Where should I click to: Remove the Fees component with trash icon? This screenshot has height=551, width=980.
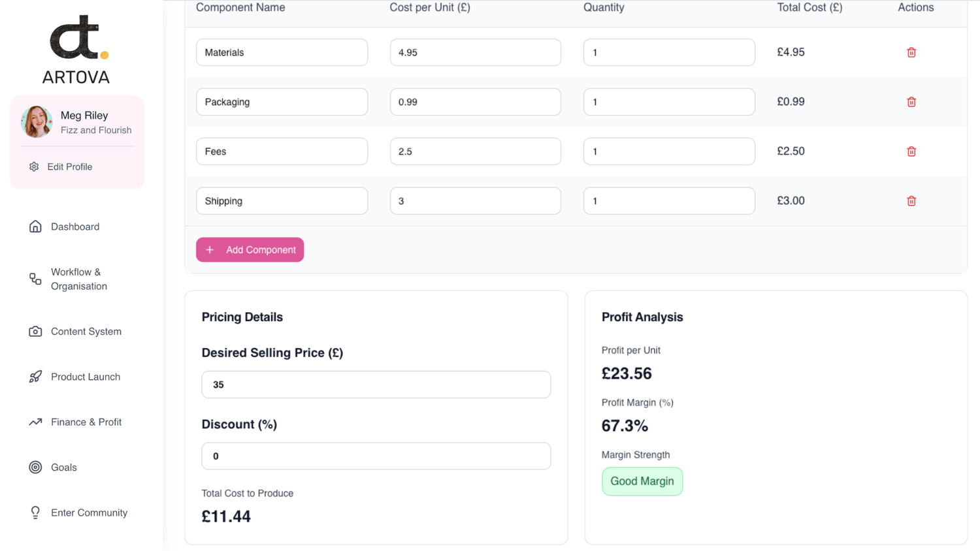(x=911, y=151)
